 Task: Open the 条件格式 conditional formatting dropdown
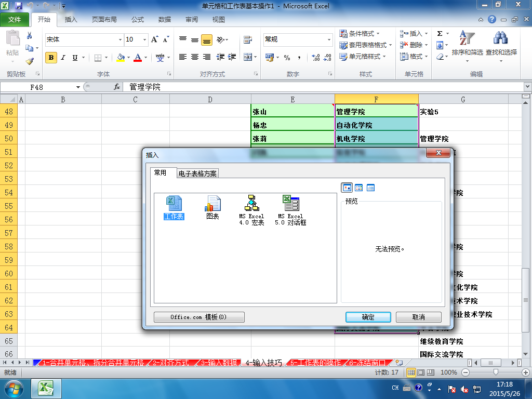[360, 34]
